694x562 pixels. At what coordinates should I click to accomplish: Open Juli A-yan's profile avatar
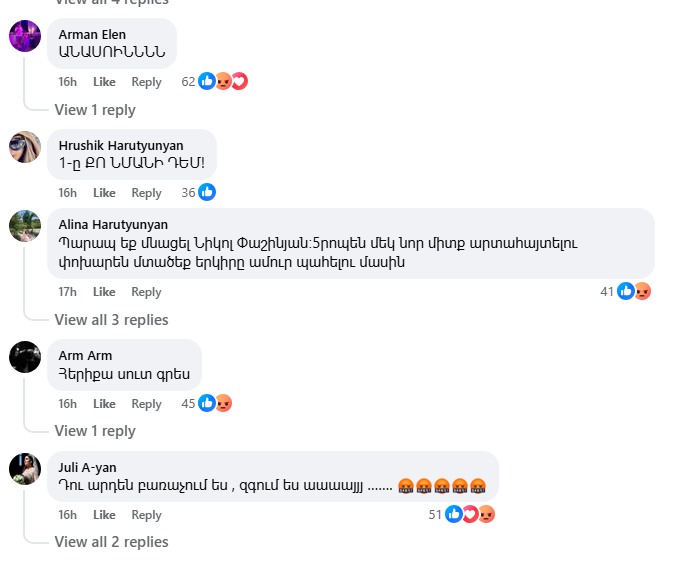tap(25, 468)
